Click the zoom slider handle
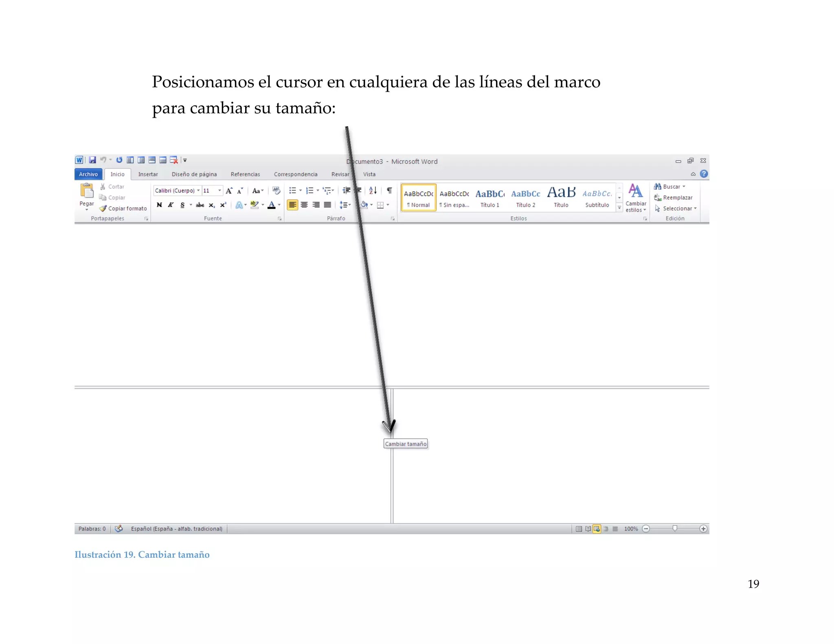Screen dimensions: 834x644 coord(675,528)
